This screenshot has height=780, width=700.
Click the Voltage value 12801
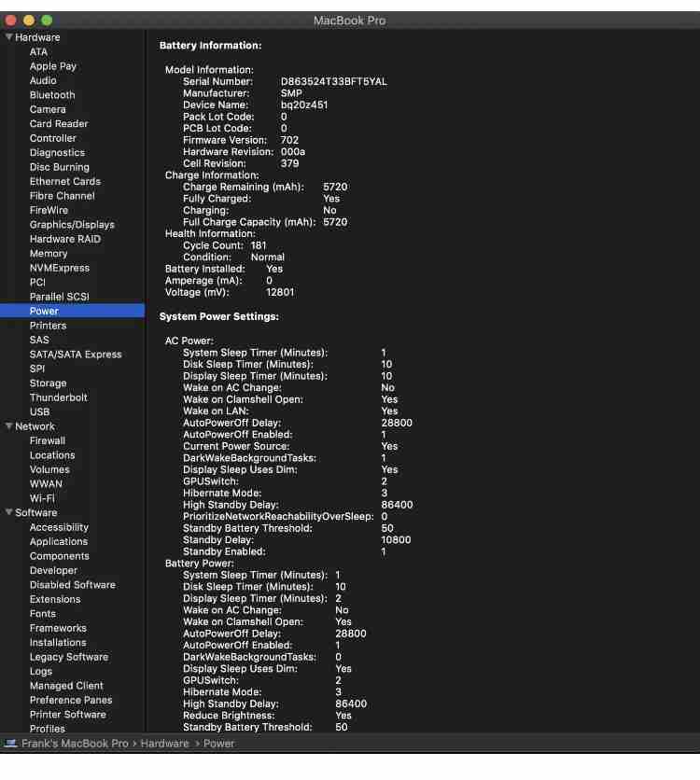coord(280,293)
